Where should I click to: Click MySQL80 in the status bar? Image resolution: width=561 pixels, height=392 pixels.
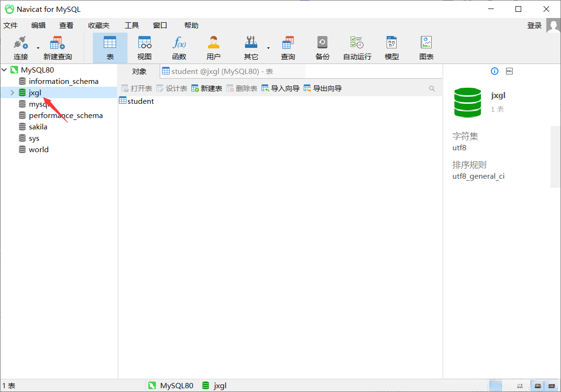[171, 385]
